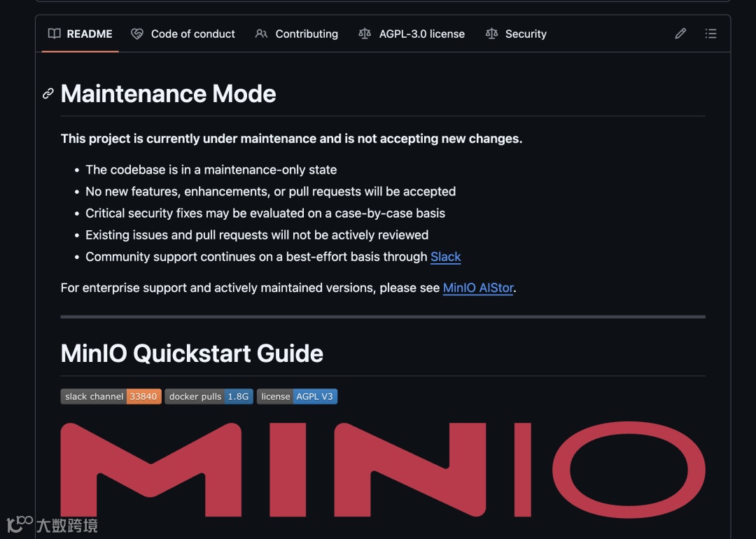This screenshot has width=756, height=539.
Task: Click the book icon on README tab
Action: click(x=54, y=34)
